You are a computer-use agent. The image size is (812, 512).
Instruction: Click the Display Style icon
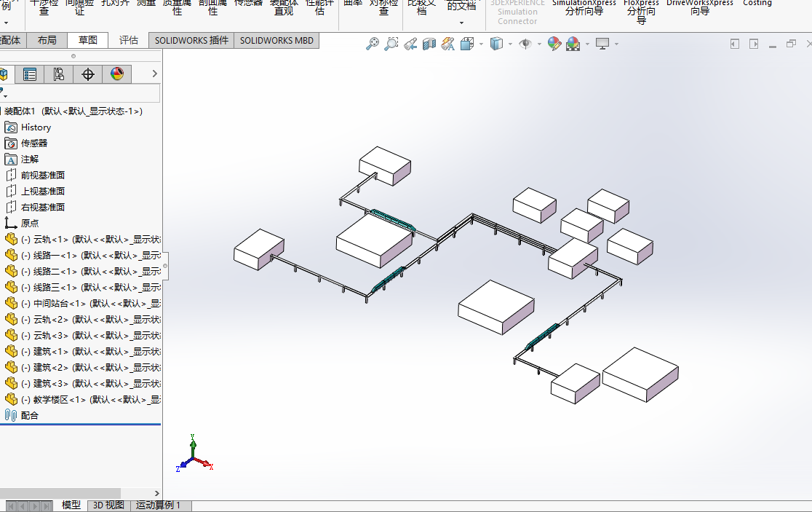tap(497, 44)
